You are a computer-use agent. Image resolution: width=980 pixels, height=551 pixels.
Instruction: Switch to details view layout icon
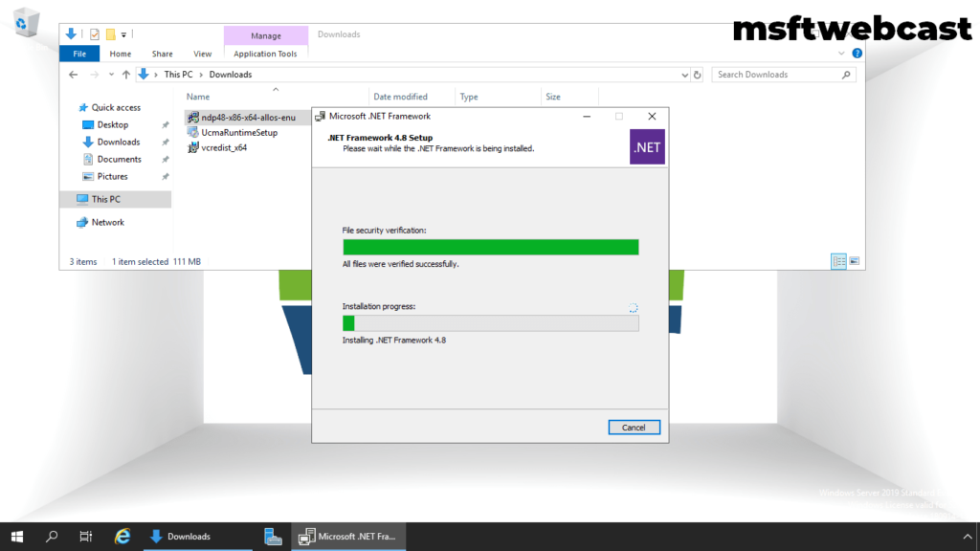point(838,261)
